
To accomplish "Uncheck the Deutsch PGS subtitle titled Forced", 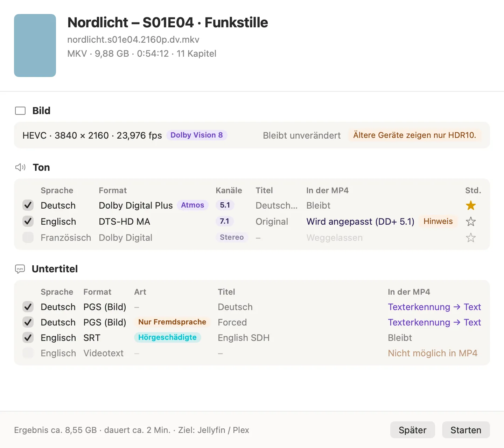I will [x=28, y=322].
